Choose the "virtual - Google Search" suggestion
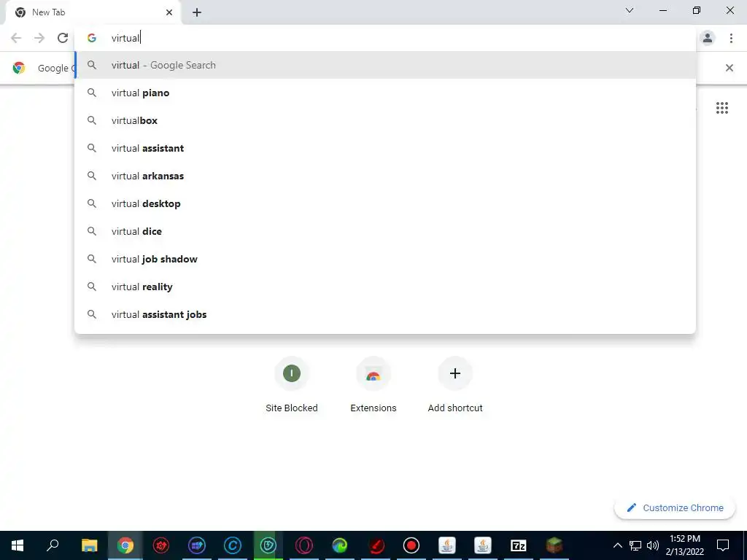The image size is (747, 560). coord(385,65)
